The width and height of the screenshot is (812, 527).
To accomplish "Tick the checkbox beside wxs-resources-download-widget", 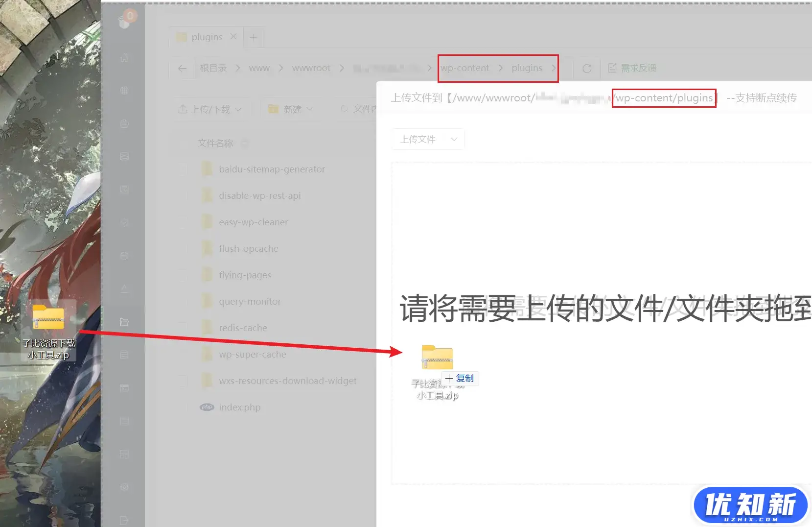I will (x=183, y=381).
